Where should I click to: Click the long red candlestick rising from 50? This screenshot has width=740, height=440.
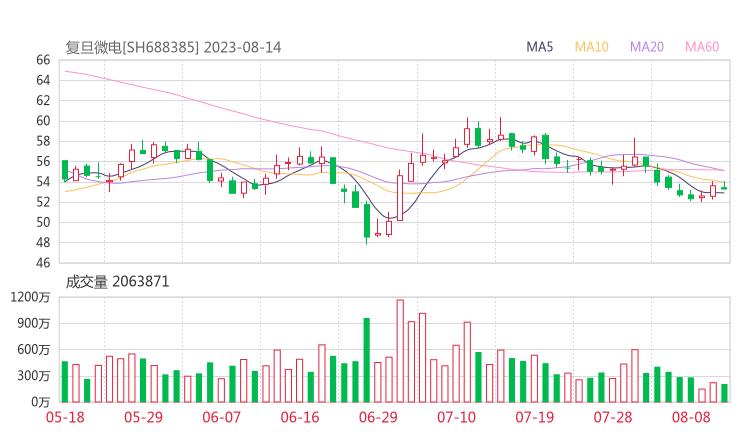click(x=400, y=197)
